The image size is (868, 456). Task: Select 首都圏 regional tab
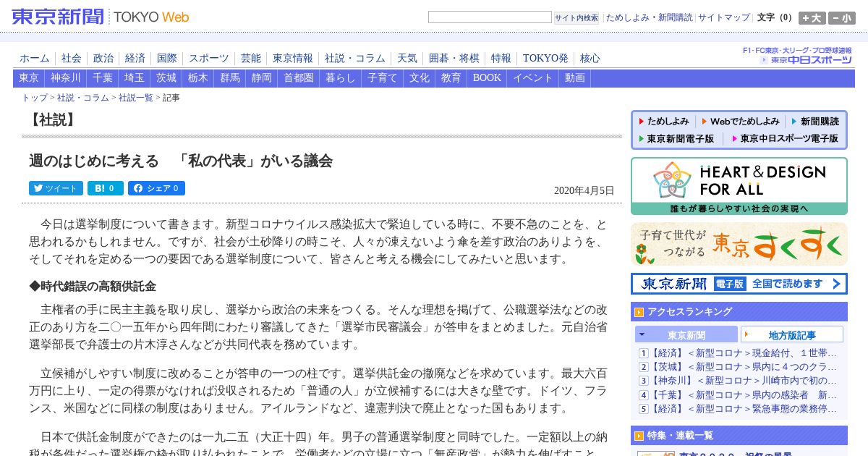(299, 78)
